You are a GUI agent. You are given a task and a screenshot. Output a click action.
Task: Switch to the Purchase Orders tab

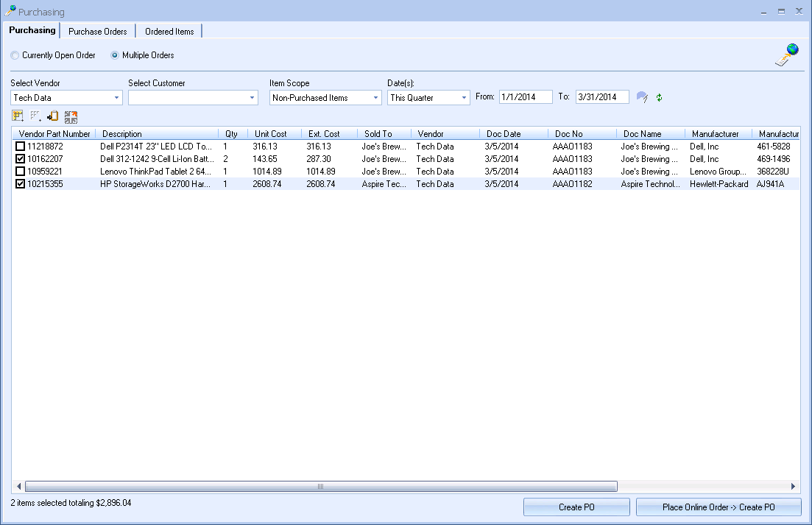pyautogui.click(x=97, y=32)
